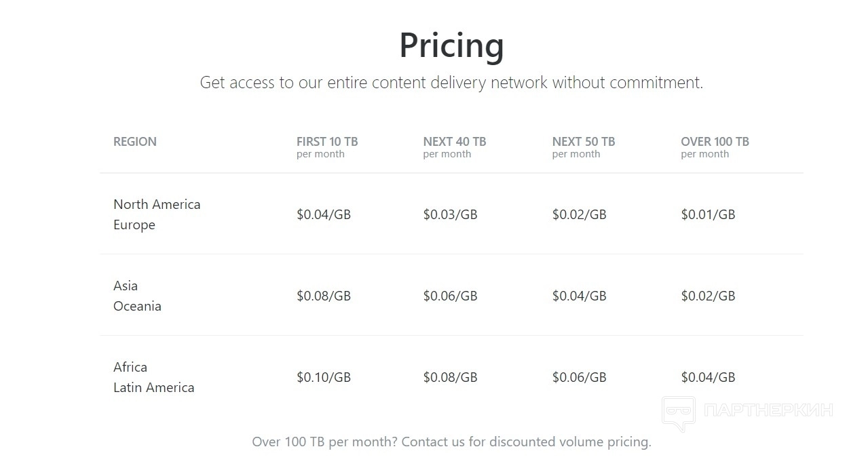Image resolution: width=868 pixels, height=468 pixels.
Task: Click the $0.03/GB next 40 TB price
Action: click(450, 214)
